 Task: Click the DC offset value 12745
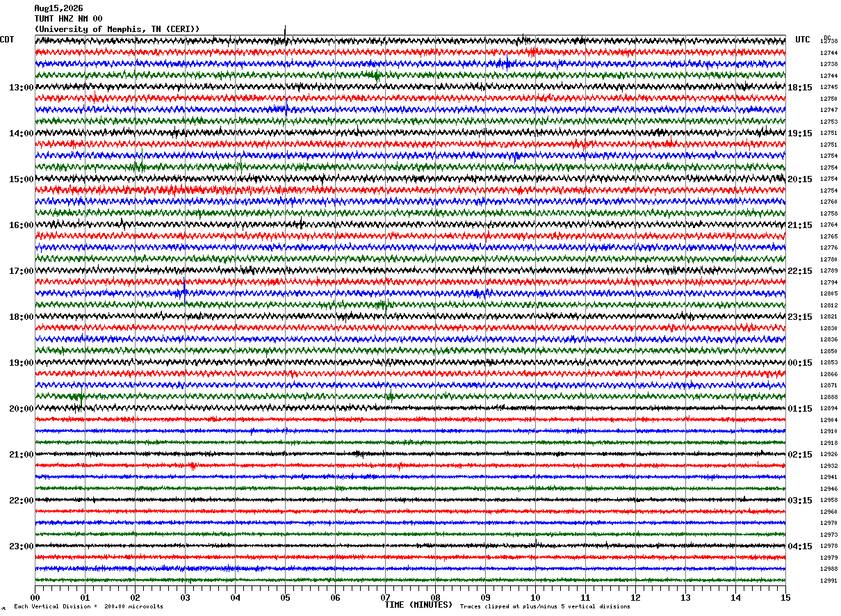[829, 88]
